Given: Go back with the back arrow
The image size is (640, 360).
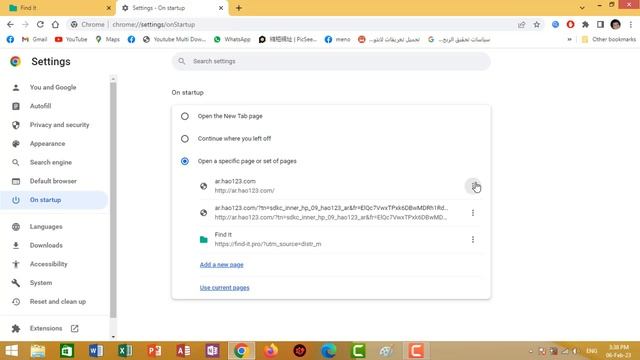Looking at the screenshot, I should coord(10,24).
